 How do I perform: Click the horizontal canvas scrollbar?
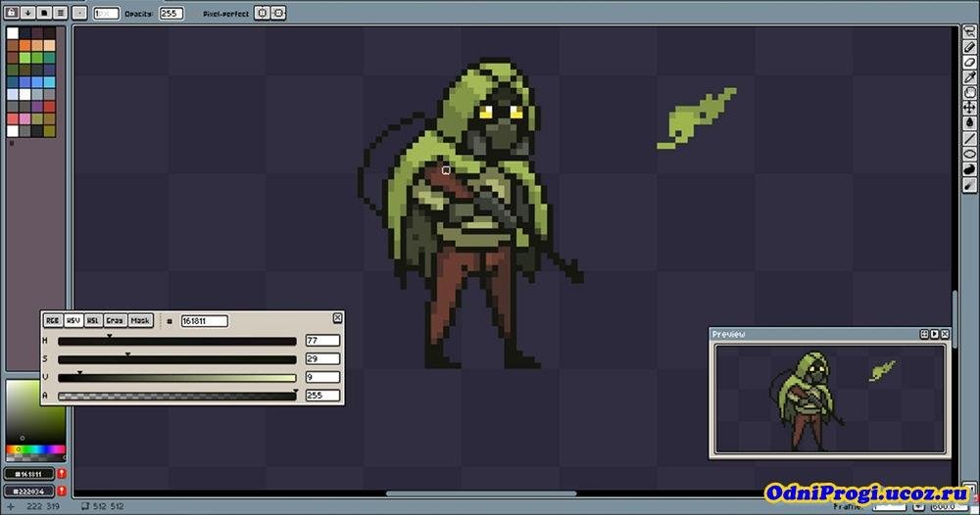click(x=481, y=493)
